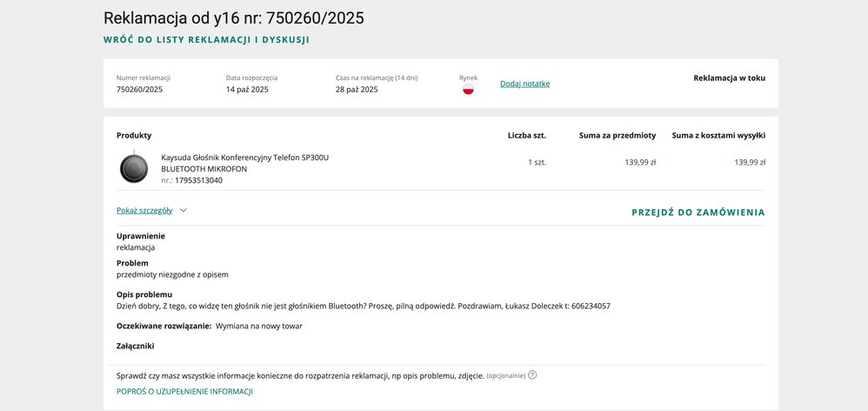Click the help question mark icon
This screenshot has height=411, width=868.
point(532,375)
